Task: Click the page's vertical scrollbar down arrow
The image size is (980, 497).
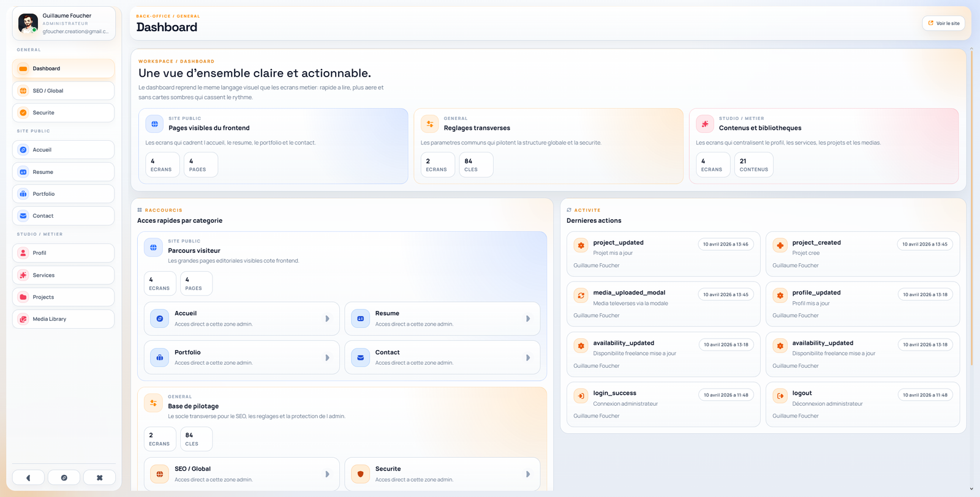Action: (971, 489)
